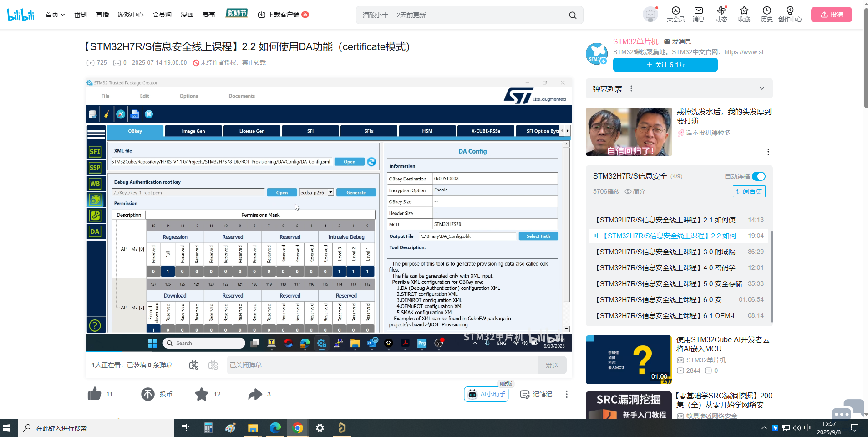Open the STM32单片机 uploader avatar
Viewport: 868px width, 437px height.
[597, 54]
